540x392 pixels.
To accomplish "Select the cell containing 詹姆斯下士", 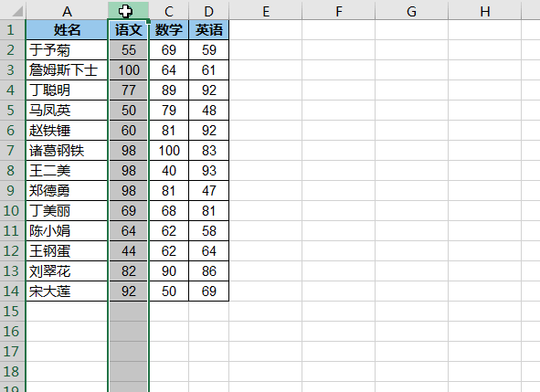I will click(67, 70).
